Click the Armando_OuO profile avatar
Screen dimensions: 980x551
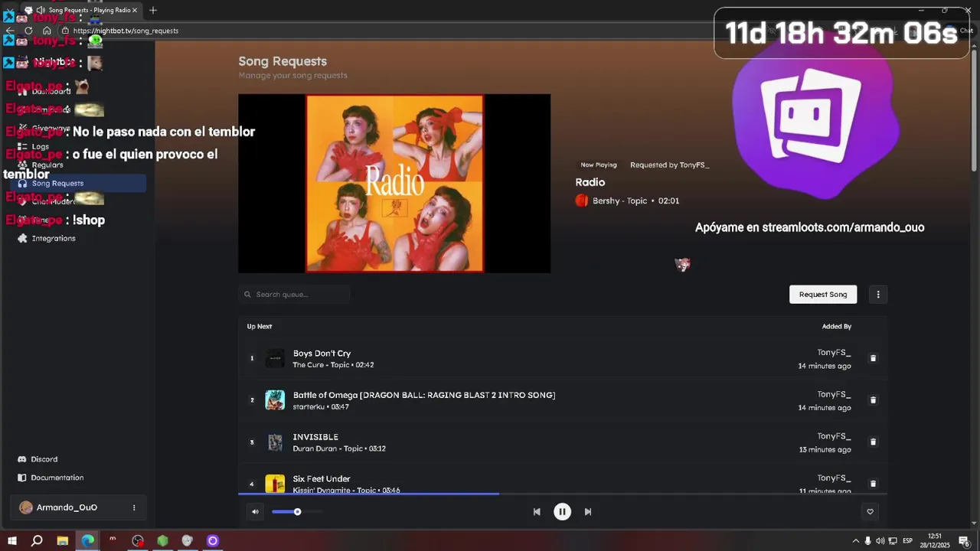point(26,507)
